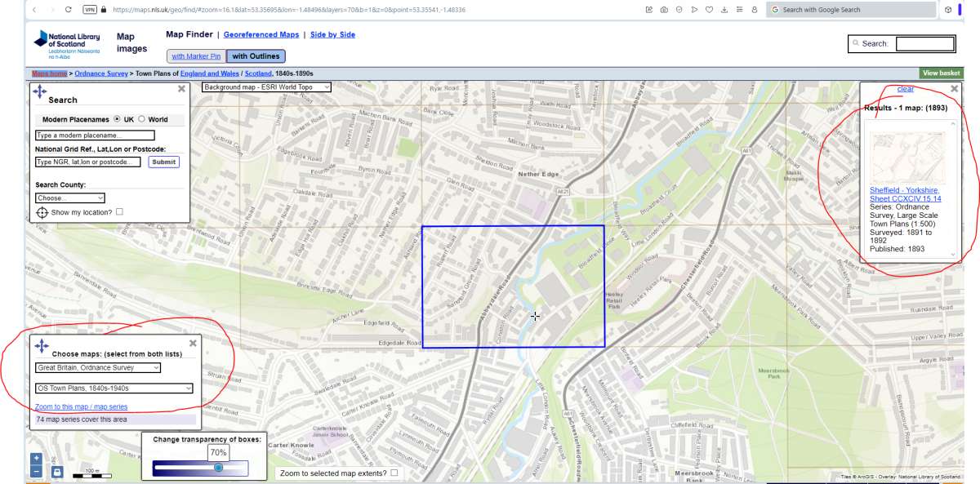The height and width of the screenshot is (484, 980).
Task: Click the Submit button for grid reference
Action: point(163,162)
